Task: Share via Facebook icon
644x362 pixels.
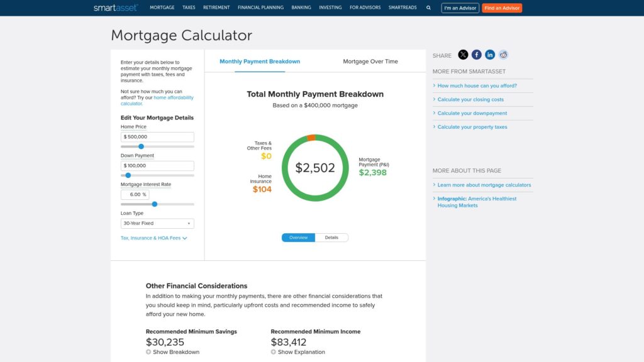Action: coord(477,55)
